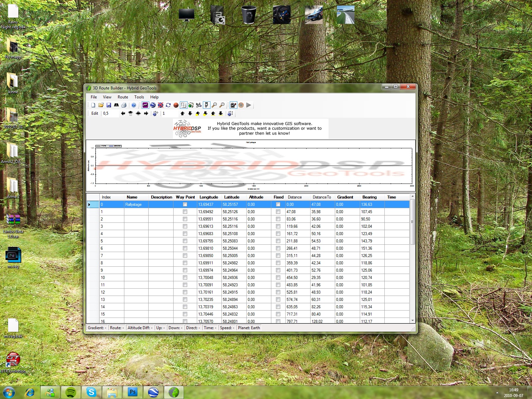Click the globe with vertical arrows icon
The height and width of the screenshot is (399, 532).
coord(230,113)
